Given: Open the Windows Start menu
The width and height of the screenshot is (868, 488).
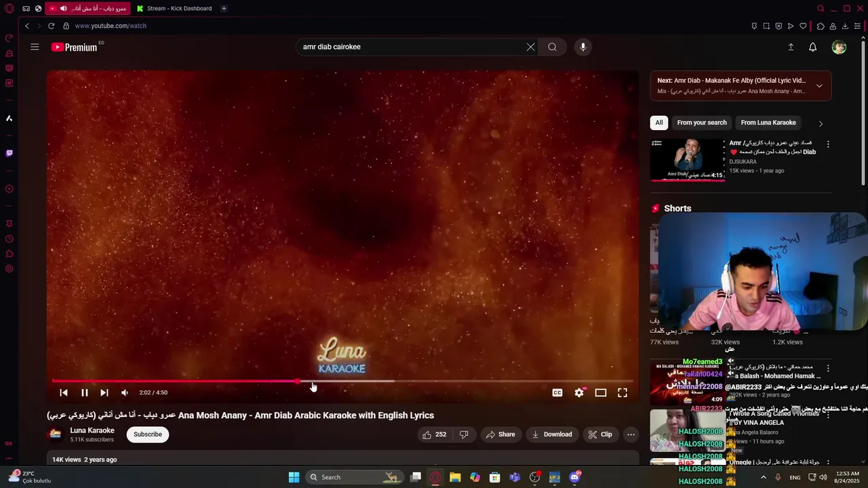Looking at the screenshot, I should pyautogui.click(x=294, y=477).
